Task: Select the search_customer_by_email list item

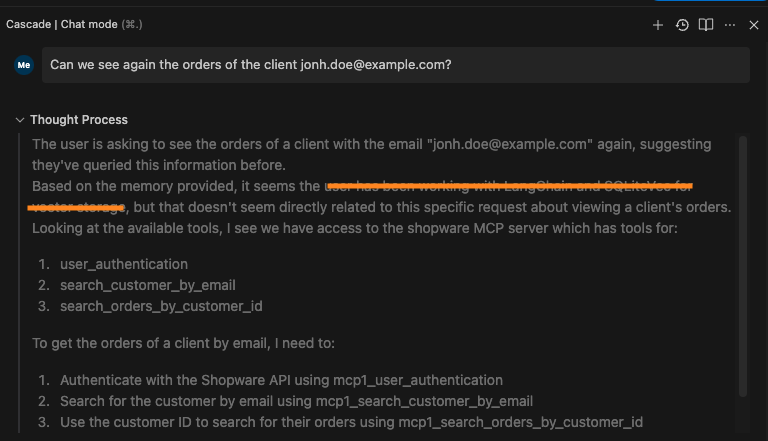Action: pyautogui.click(x=148, y=285)
